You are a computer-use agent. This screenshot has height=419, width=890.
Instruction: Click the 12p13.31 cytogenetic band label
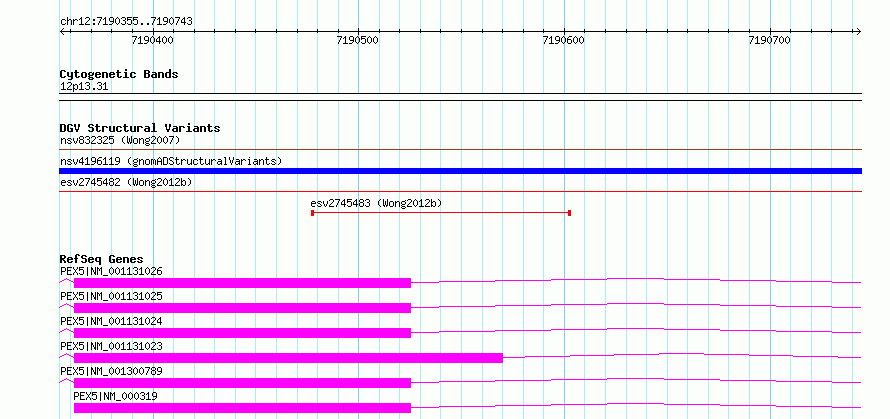click(84, 87)
